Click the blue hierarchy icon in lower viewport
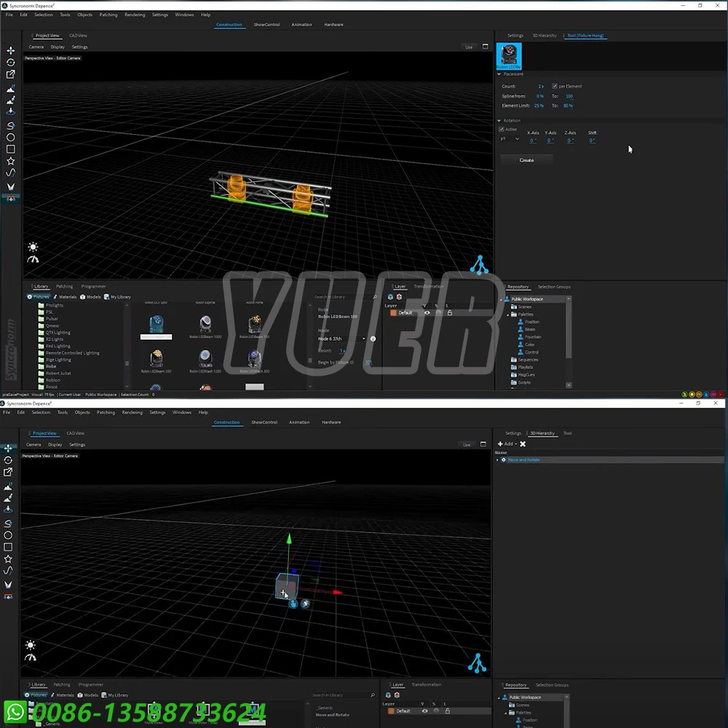The image size is (728, 728). click(477, 663)
